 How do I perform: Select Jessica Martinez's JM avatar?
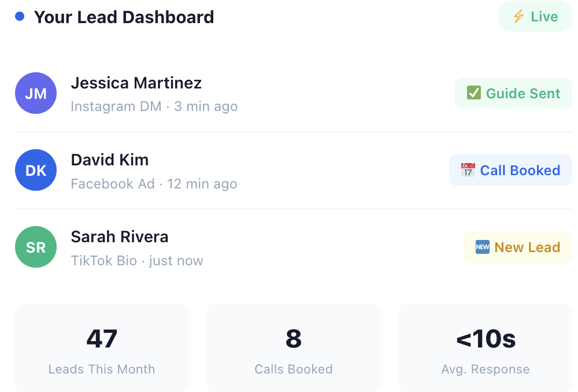[35, 93]
